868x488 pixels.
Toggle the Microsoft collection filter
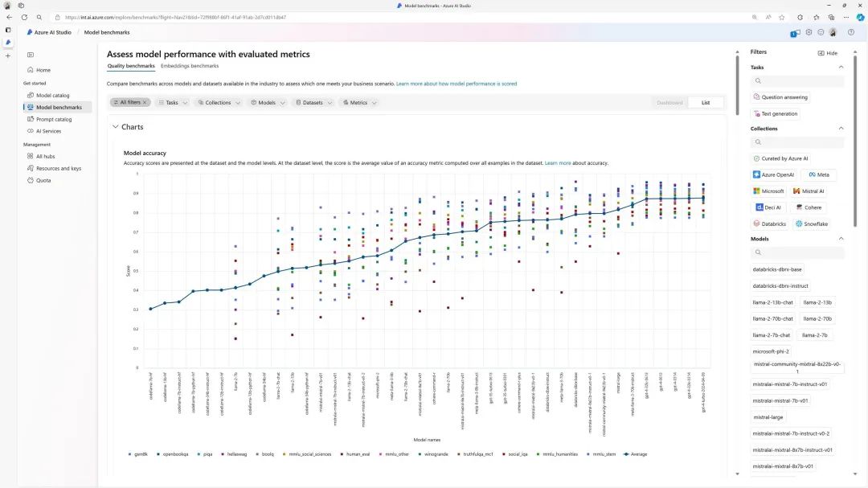[x=768, y=191]
